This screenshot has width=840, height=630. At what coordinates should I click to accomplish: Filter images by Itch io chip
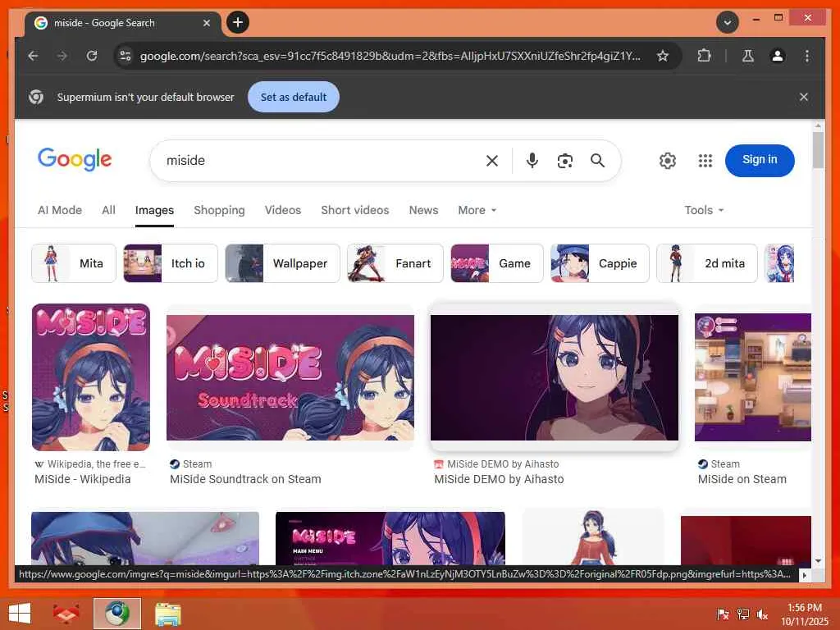[171, 263]
